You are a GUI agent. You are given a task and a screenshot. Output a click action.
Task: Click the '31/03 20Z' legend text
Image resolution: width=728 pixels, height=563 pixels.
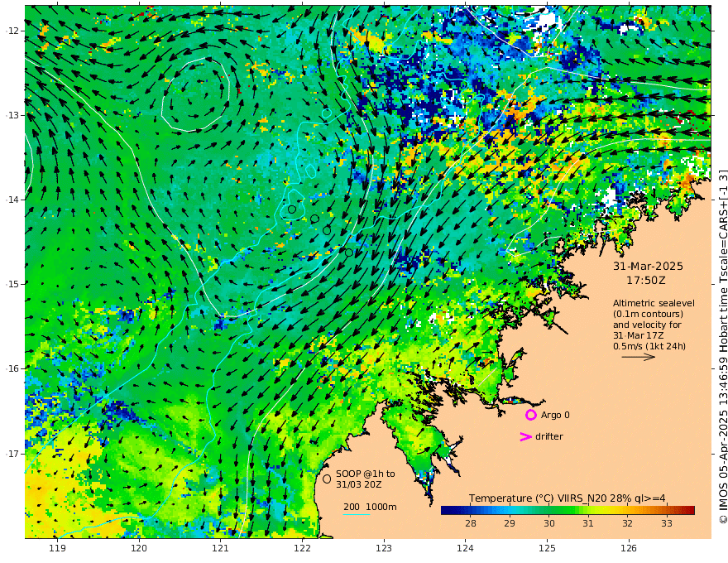(359, 484)
